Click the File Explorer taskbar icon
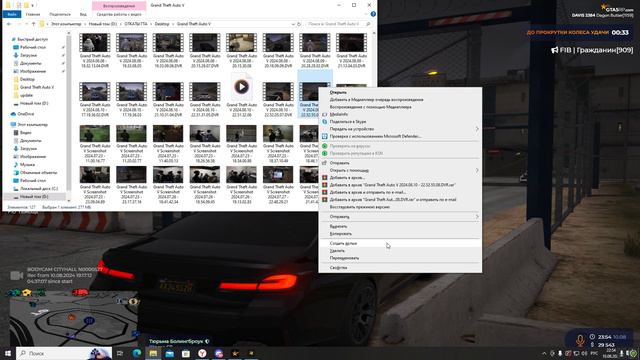 point(153,353)
